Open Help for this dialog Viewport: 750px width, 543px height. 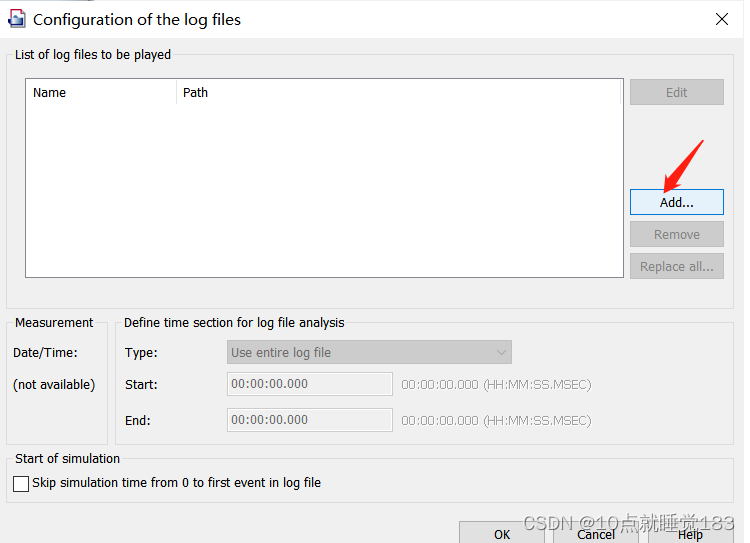tap(690, 533)
